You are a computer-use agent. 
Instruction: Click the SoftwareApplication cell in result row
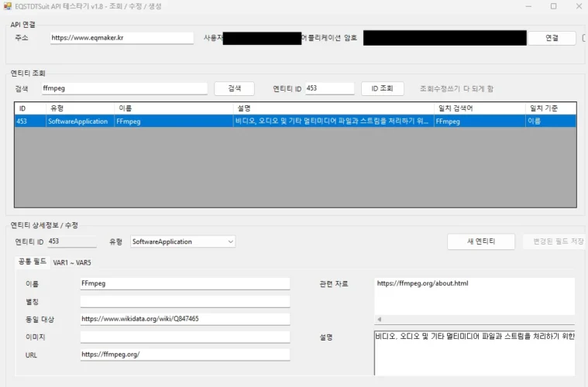click(81, 121)
